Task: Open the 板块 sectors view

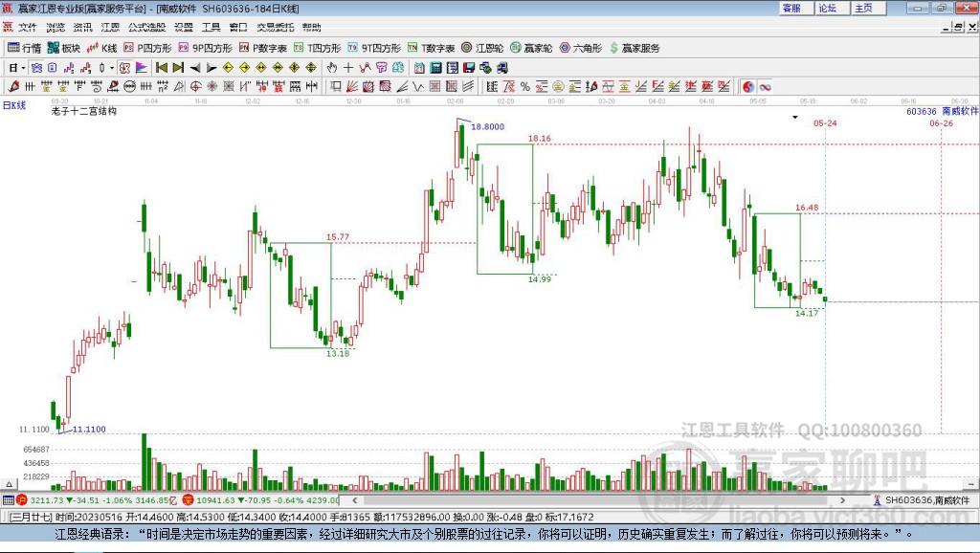Action: pyautogui.click(x=64, y=48)
